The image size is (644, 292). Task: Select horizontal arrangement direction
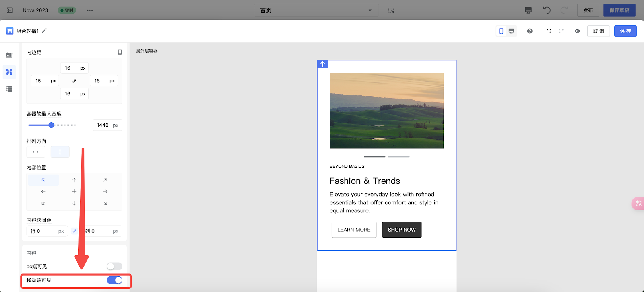(x=36, y=152)
